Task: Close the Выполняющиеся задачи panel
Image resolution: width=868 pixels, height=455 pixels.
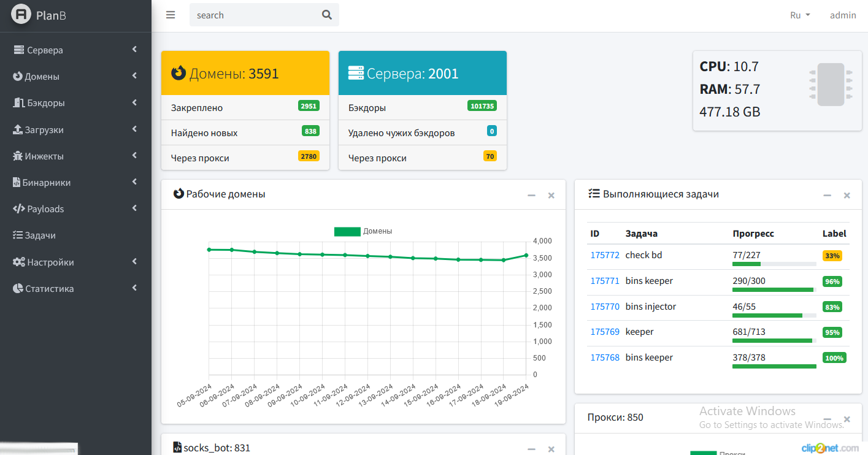Action: pyautogui.click(x=847, y=196)
